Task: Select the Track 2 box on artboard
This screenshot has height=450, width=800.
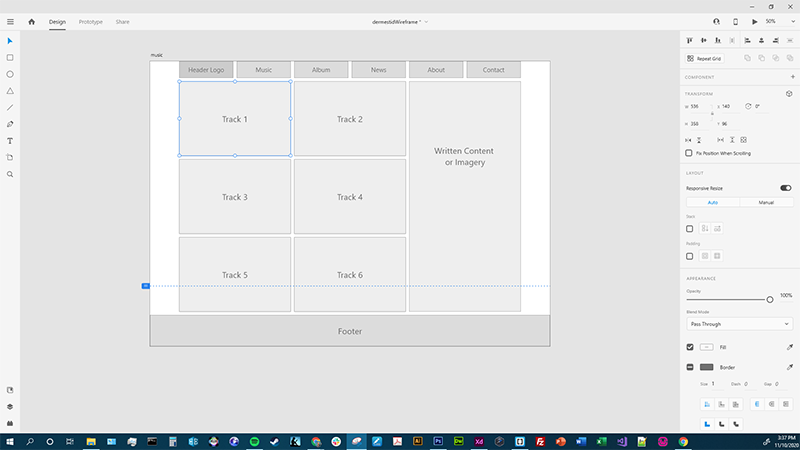Action: pos(350,119)
